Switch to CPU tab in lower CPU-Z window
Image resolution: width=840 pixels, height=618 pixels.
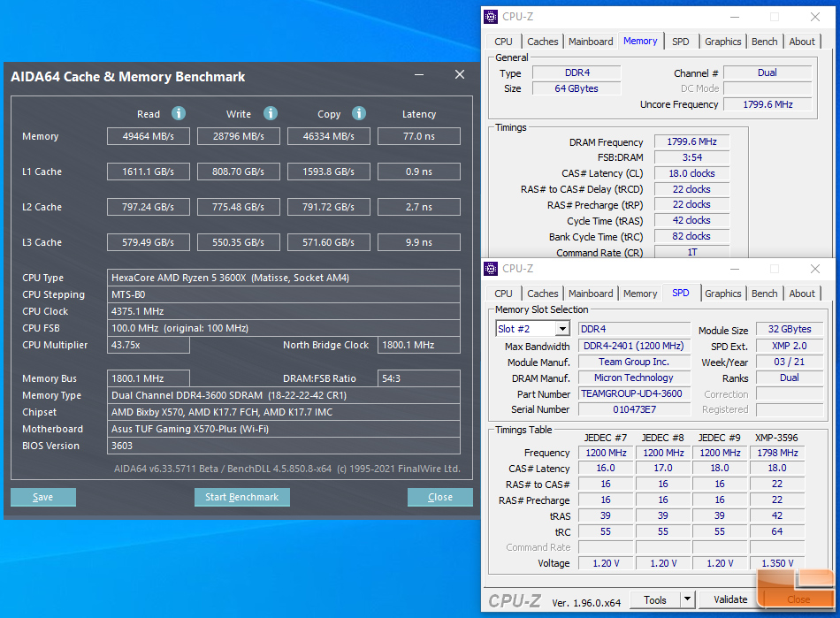(x=504, y=294)
